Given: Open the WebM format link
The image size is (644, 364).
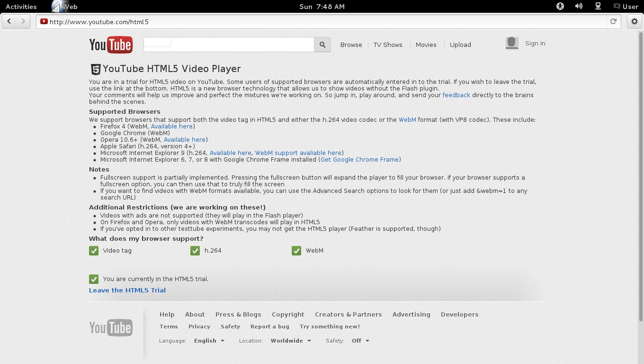Looking at the screenshot, I should (407, 119).
